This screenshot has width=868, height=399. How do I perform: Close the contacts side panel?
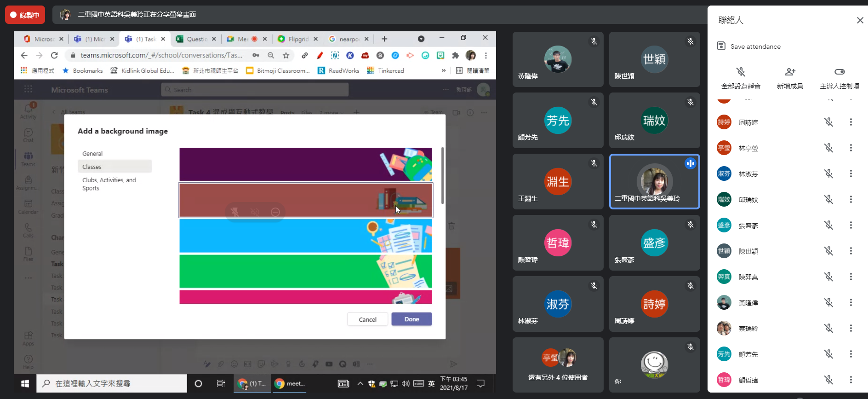tap(860, 20)
